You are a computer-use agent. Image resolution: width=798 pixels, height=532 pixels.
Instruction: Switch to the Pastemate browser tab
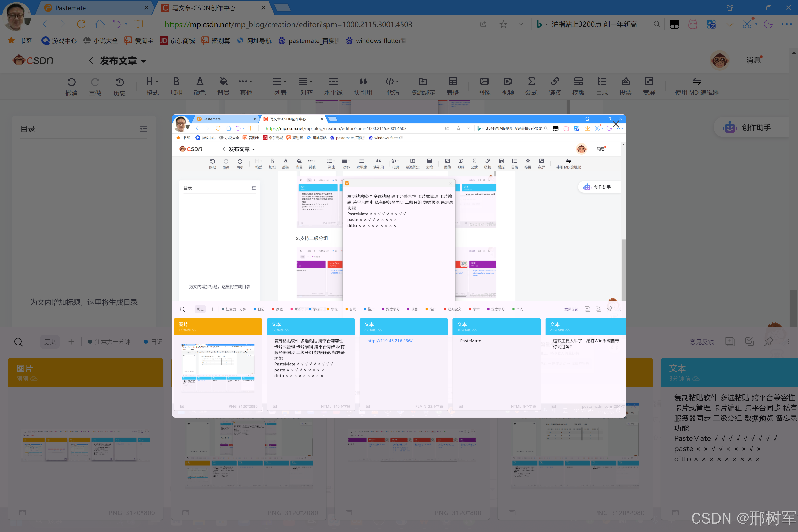click(x=71, y=8)
